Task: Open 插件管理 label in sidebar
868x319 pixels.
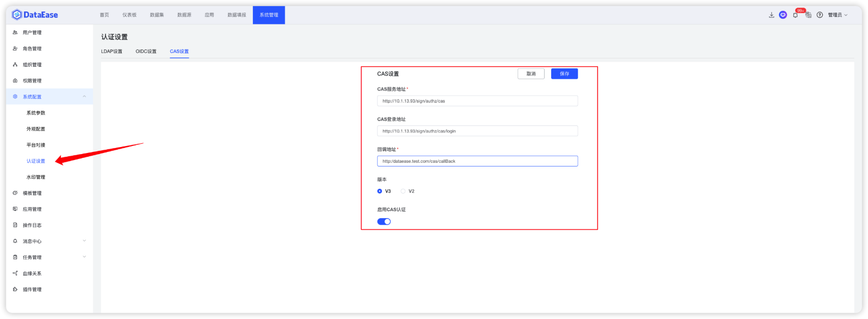Action: click(x=32, y=289)
